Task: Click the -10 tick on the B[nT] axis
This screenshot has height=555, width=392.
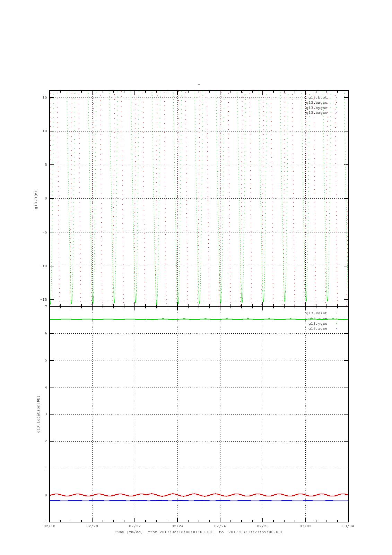Action: click(44, 266)
